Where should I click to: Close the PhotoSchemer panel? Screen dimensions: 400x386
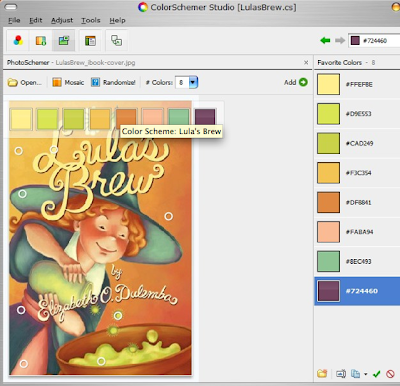click(306, 62)
